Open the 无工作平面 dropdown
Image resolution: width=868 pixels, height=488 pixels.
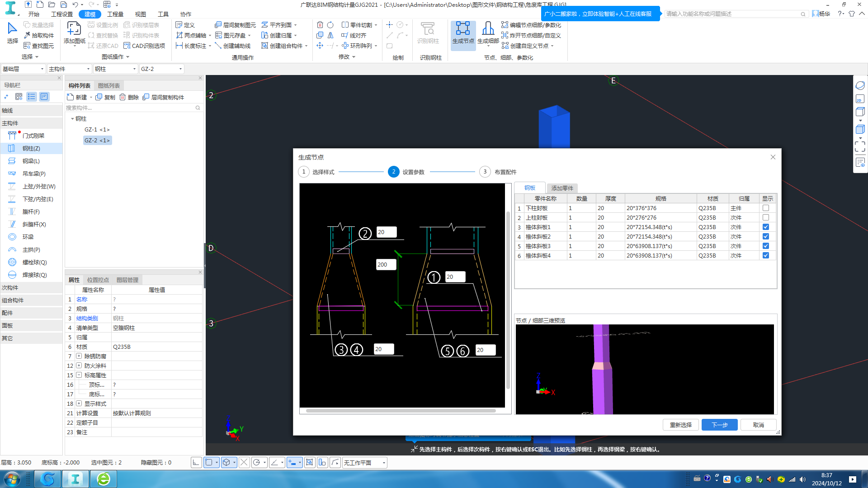[364, 463]
